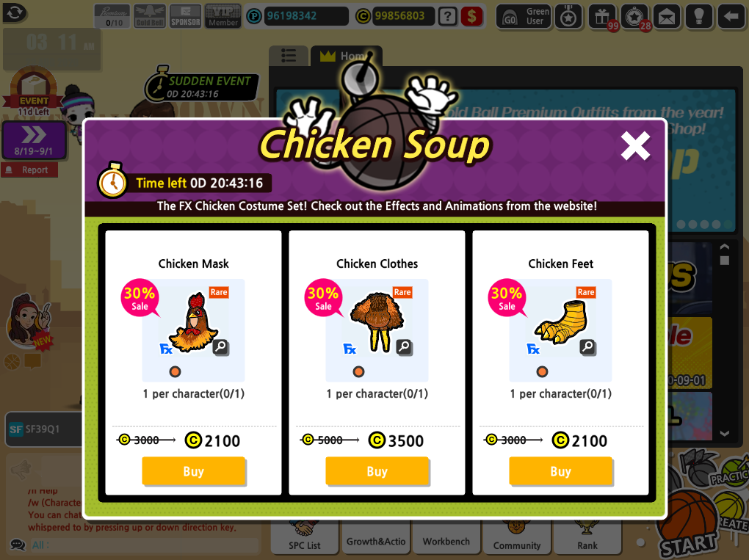Open the Chicken Mask preview magnifier
The width and height of the screenshot is (749, 560).
[x=221, y=347]
